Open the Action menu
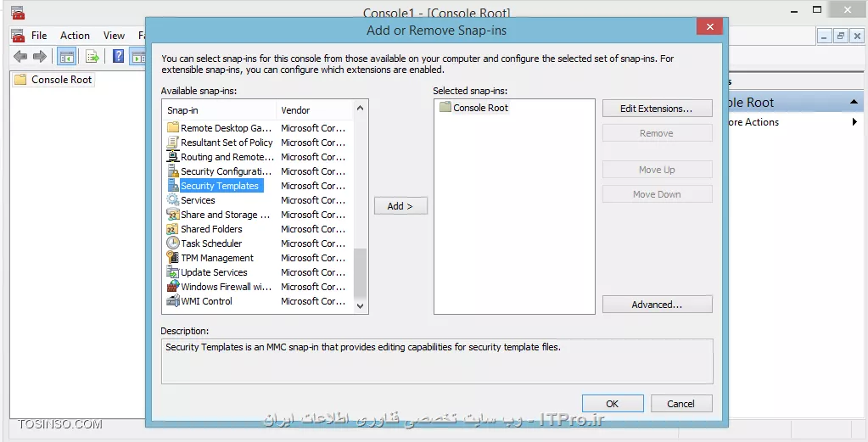Viewport: 868px width, 442px height. (75, 36)
